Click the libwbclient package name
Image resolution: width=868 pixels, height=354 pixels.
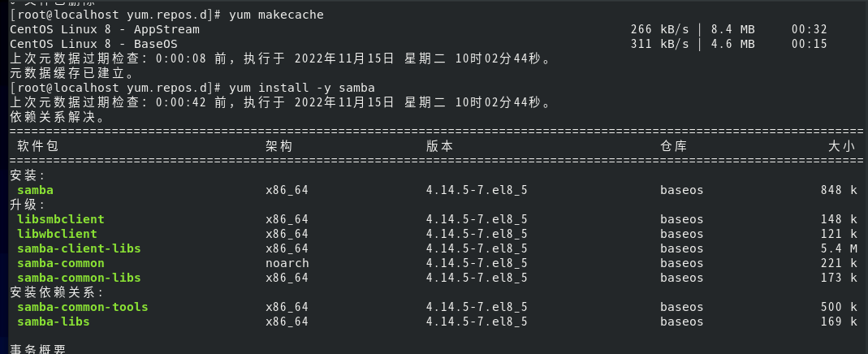pyautogui.click(x=57, y=234)
